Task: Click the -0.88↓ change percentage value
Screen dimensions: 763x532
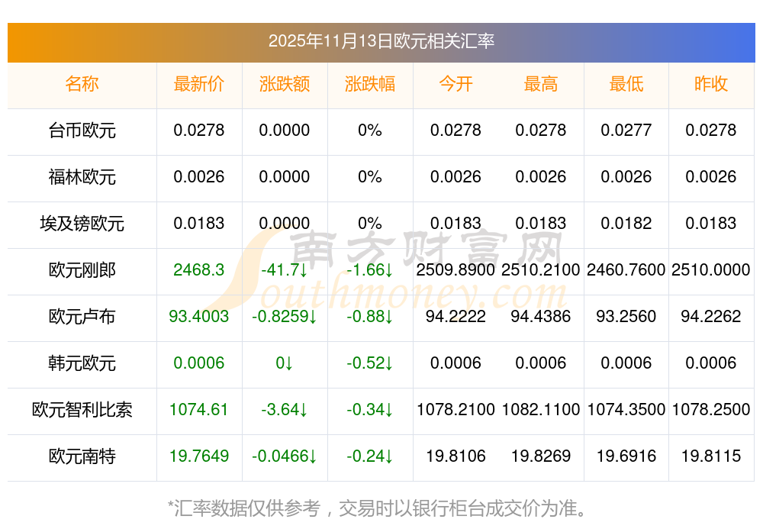Action: (370, 317)
